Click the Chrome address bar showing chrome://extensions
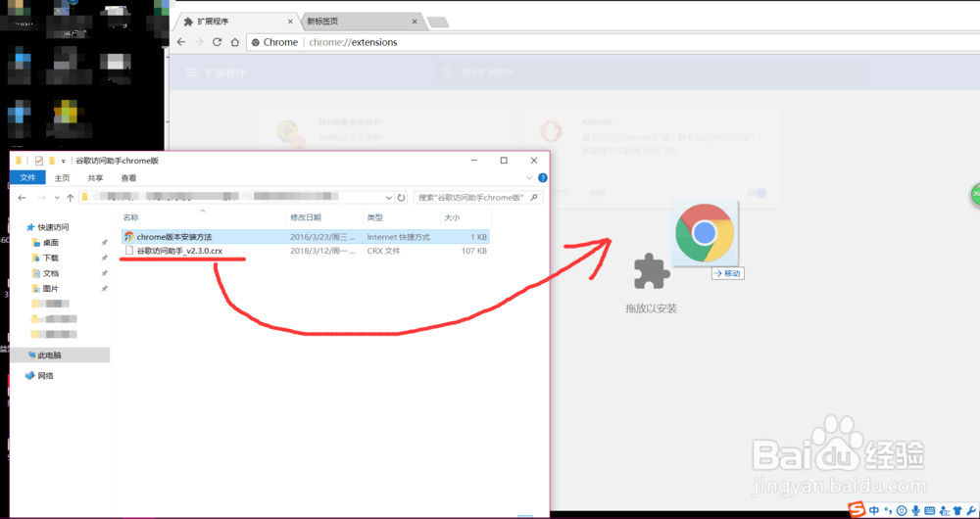 click(612, 42)
